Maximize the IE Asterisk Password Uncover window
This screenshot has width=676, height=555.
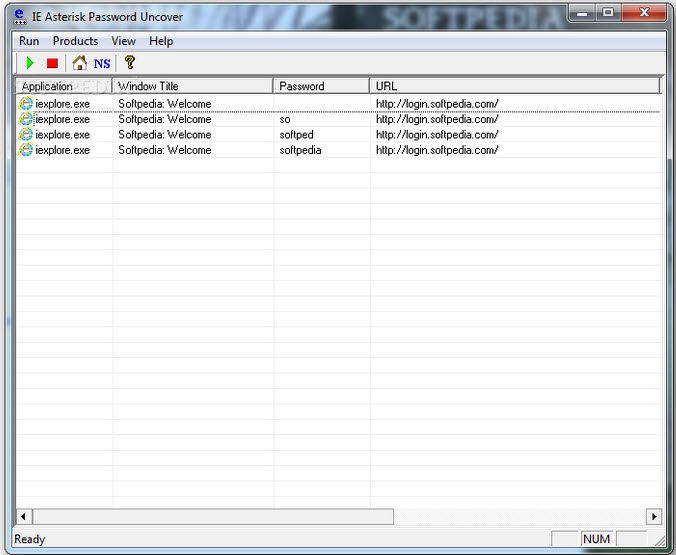[x=608, y=13]
